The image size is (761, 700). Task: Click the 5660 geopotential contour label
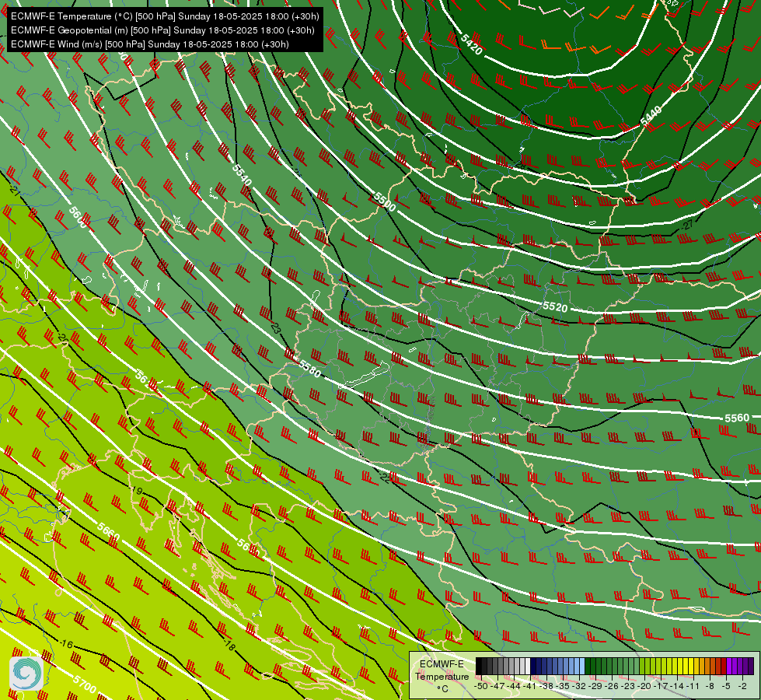[108, 531]
